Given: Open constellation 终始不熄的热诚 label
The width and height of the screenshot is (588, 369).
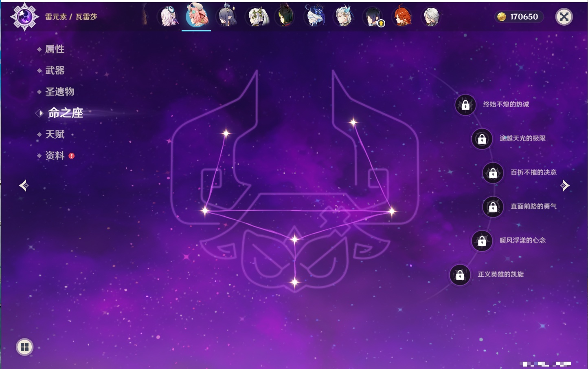Looking at the screenshot, I should pyautogui.click(x=506, y=104).
